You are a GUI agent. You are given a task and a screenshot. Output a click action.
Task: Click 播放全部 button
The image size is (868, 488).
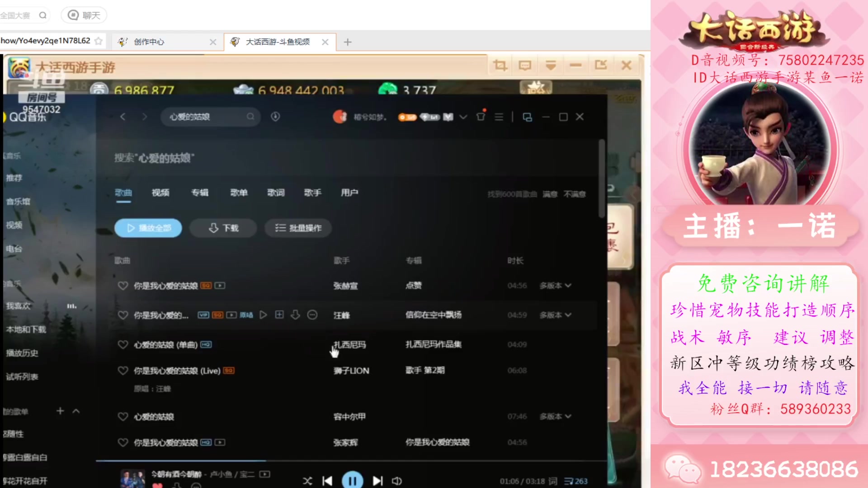(x=148, y=228)
